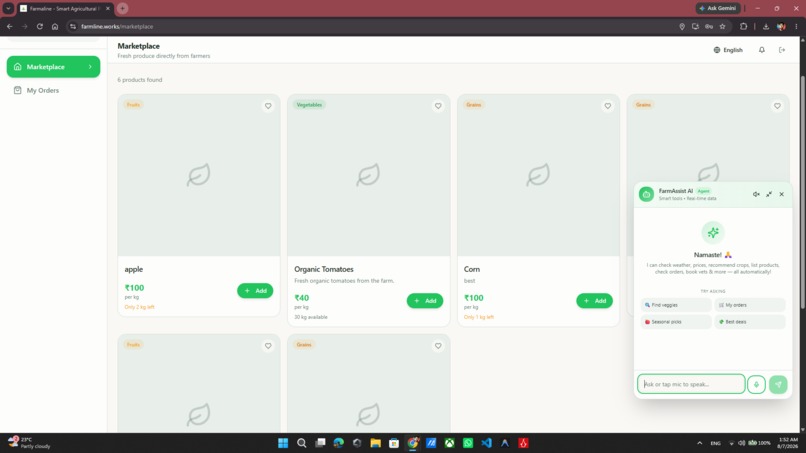The image size is (806, 453).
Task: Open the Corn product image
Action: [x=538, y=175]
